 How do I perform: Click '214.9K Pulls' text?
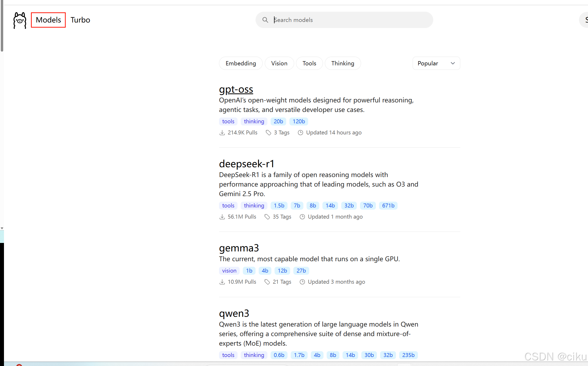pos(243,133)
